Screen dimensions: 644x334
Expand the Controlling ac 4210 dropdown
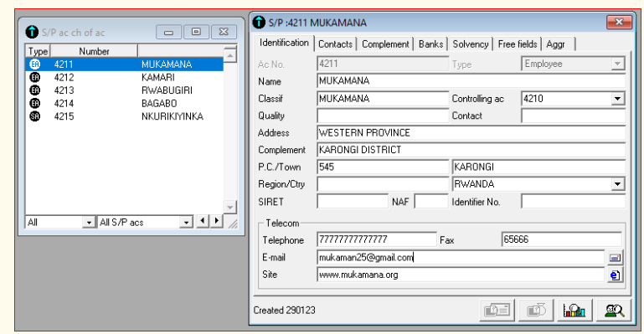pyautogui.click(x=617, y=99)
